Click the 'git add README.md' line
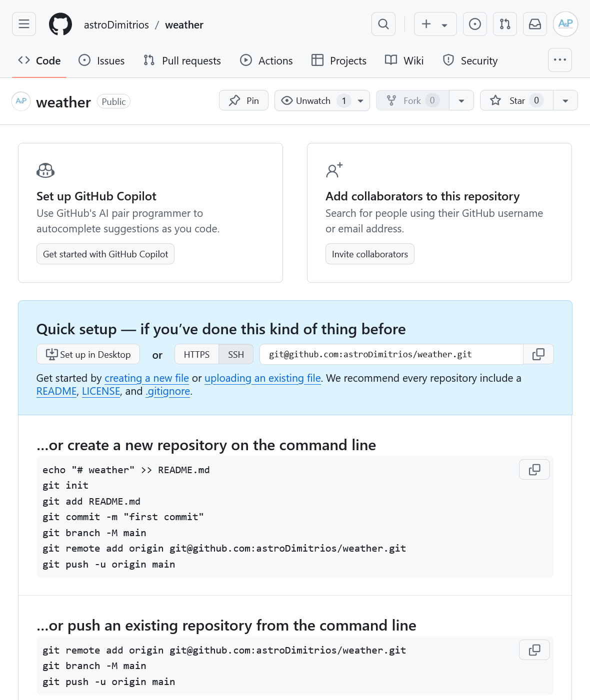Screen dimensions: 590x700 pyautogui.click(x=91, y=501)
